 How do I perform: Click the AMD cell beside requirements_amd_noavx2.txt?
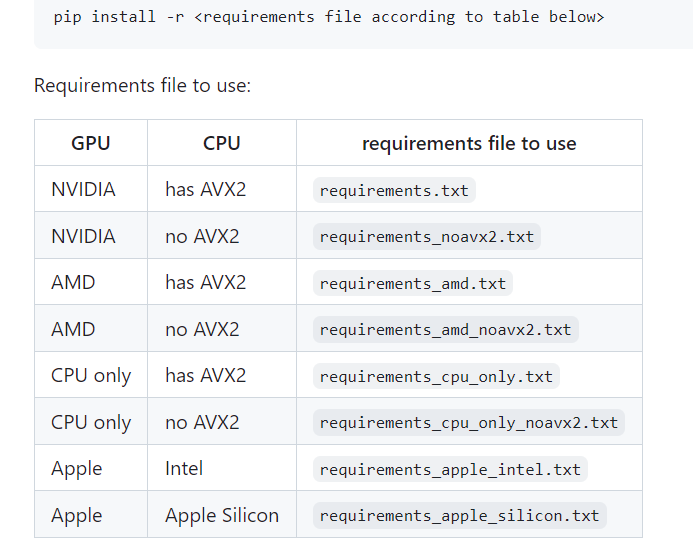(73, 329)
